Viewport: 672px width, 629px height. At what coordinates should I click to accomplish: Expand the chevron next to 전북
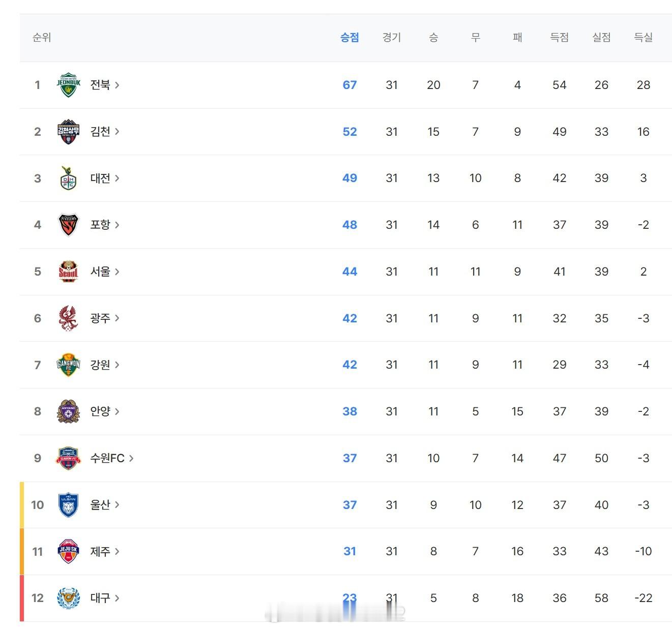click(117, 85)
